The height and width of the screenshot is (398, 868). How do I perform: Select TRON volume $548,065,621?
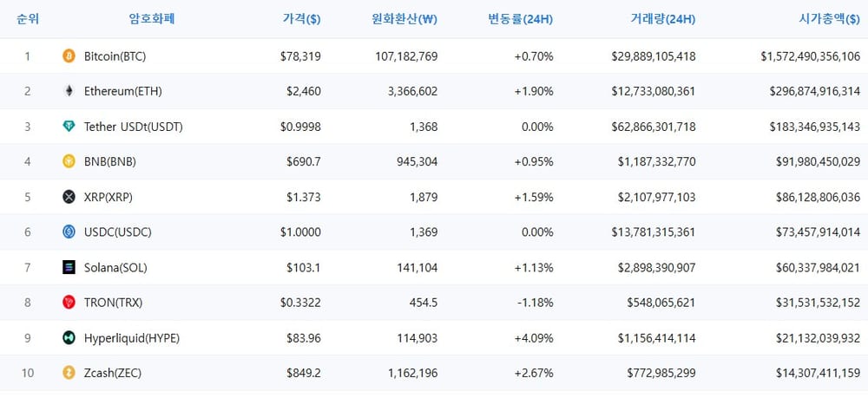point(661,303)
